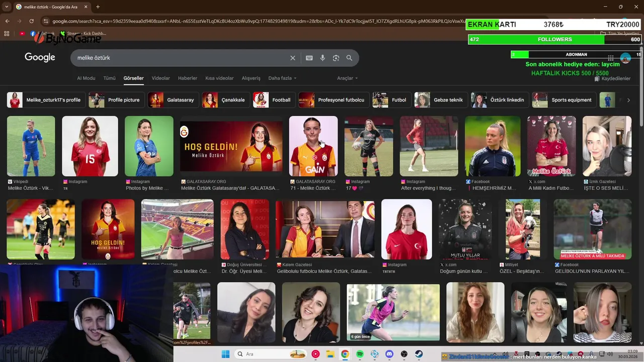Click the GALATASARAY.ORG Melike Öztürk caption link
644x362 pixels.
pyautogui.click(x=230, y=189)
